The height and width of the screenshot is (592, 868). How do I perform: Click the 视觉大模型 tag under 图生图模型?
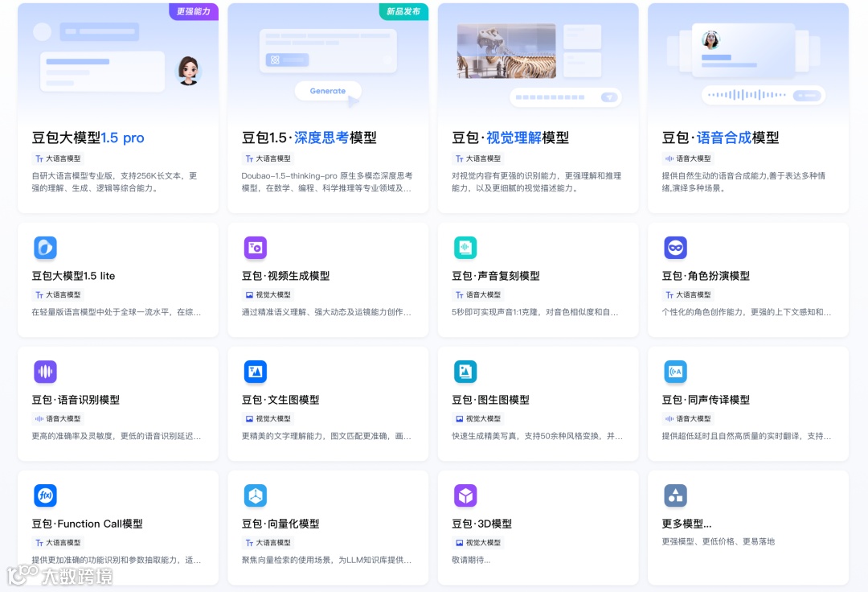[x=478, y=419]
